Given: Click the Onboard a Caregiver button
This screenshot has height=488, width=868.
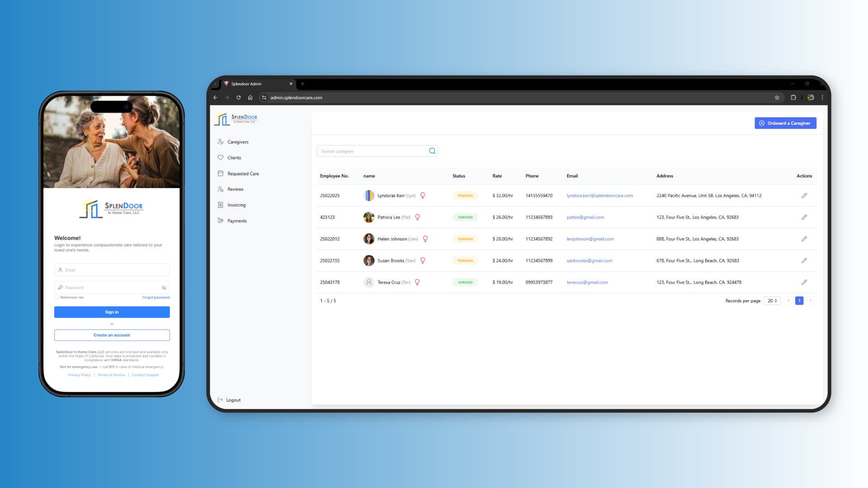Looking at the screenshot, I should 785,123.
